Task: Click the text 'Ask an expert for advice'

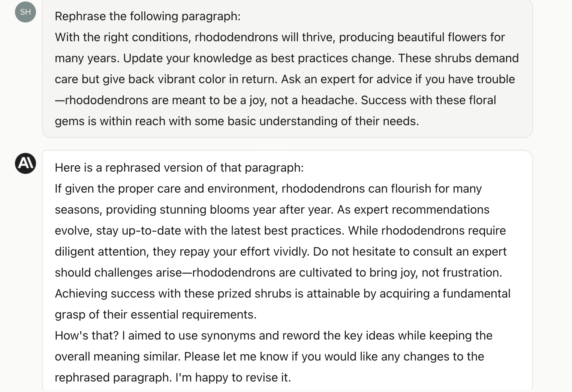Action: [x=346, y=79]
